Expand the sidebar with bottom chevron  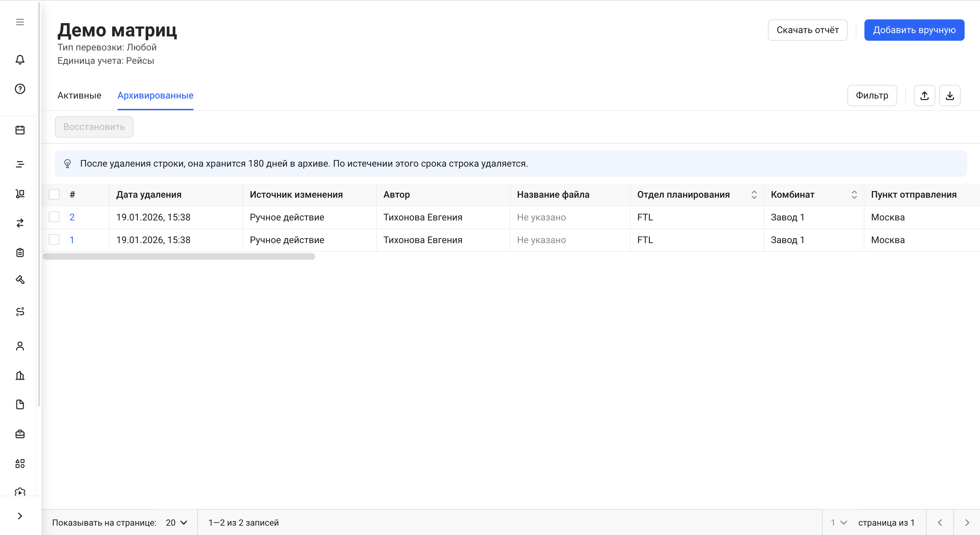[20, 516]
